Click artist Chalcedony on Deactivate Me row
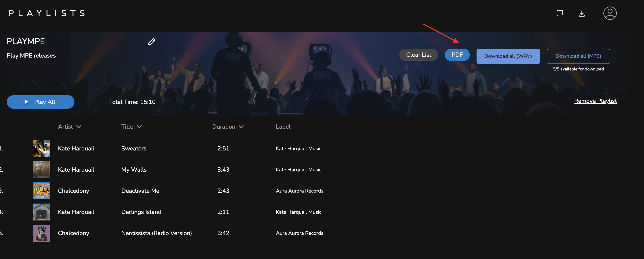This screenshot has width=644, height=259. [x=74, y=191]
